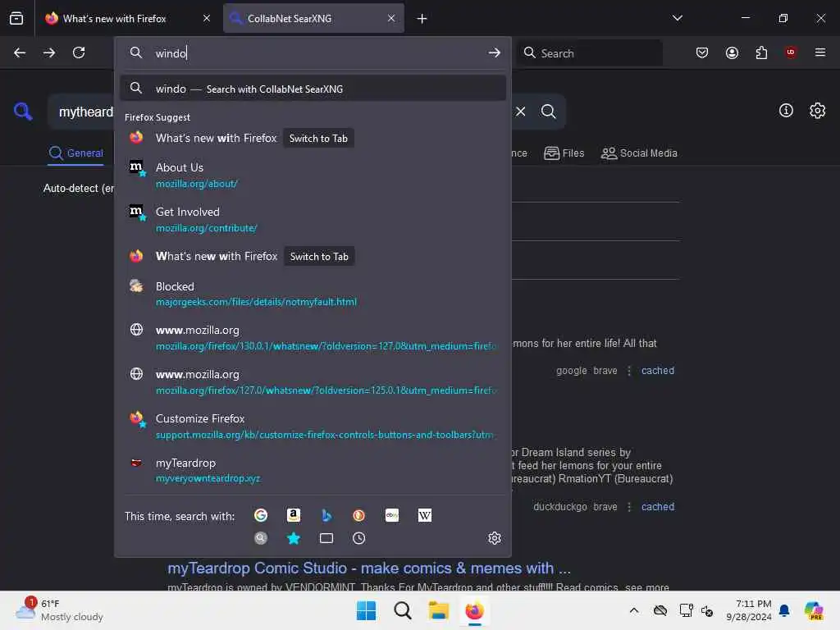Open the SearXNG about info icon
The width and height of the screenshot is (840, 630).
click(786, 111)
